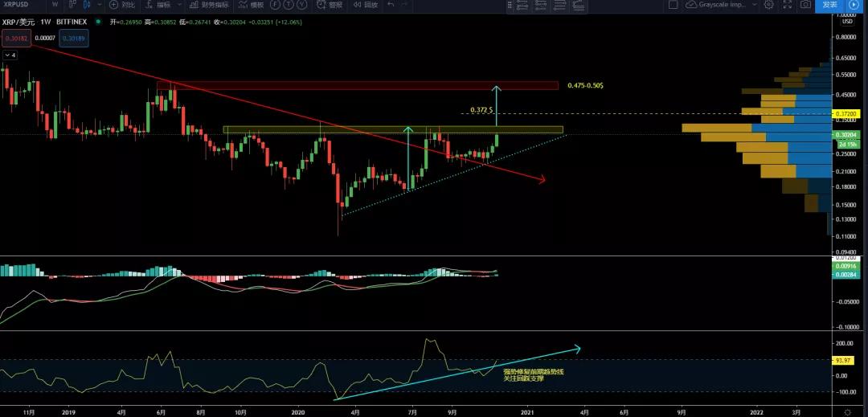Click the second icon in floating drawing toolbar

[541, 5]
